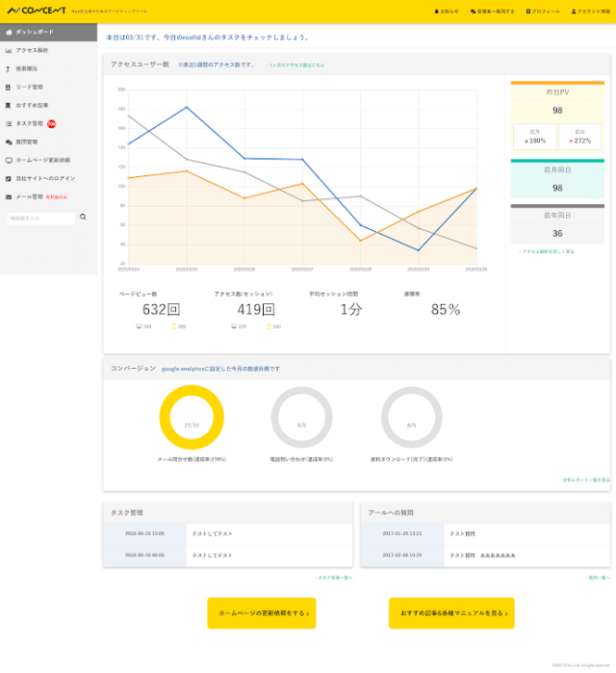
Task: Click the 419回 session total
Action: [256, 309]
